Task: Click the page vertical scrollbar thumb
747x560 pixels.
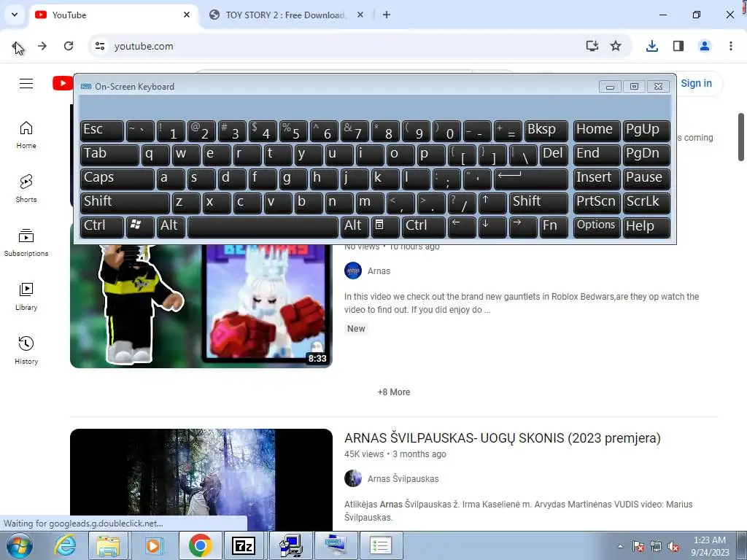Action: (741, 137)
